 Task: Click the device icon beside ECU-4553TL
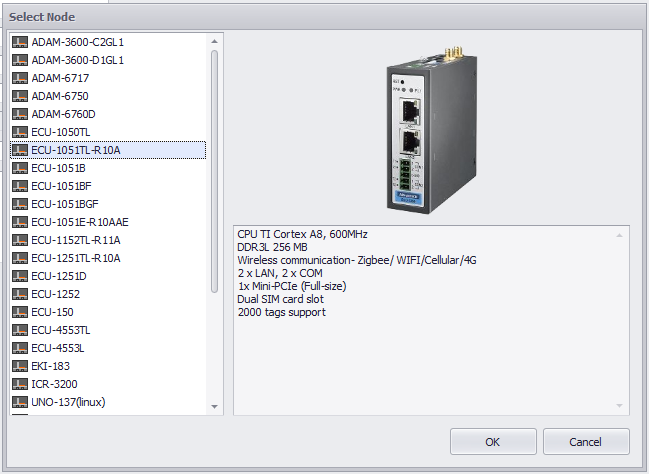(x=20, y=330)
